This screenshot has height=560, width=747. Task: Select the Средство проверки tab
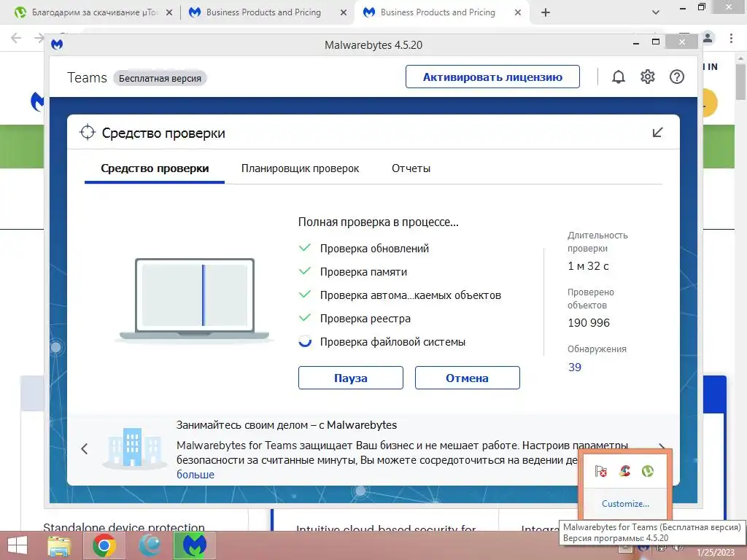[155, 168]
